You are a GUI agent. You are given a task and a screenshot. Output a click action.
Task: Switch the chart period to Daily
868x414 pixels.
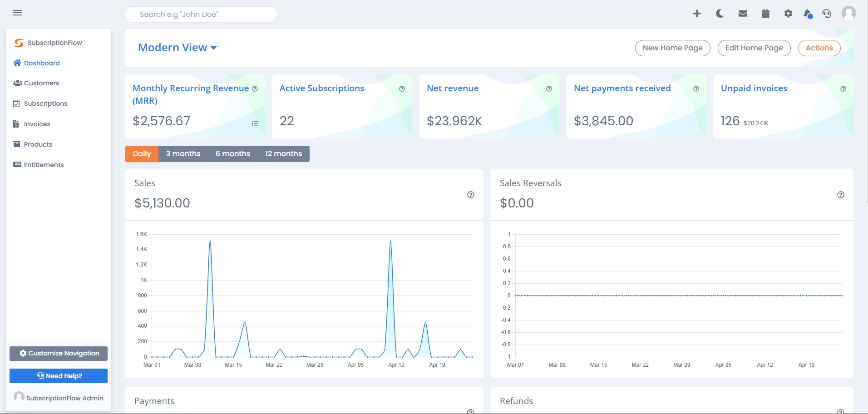click(x=142, y=153)
